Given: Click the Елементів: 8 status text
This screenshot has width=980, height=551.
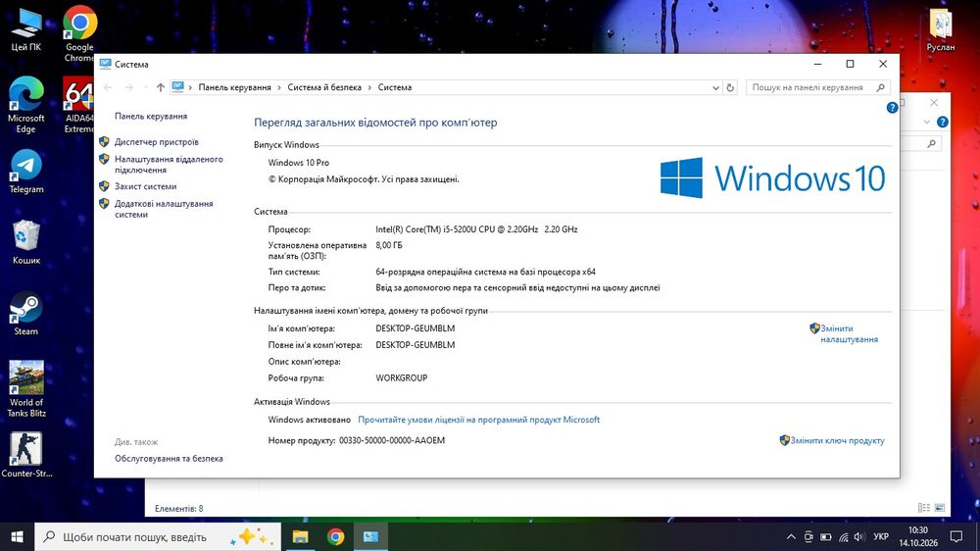Looking at the screenshot, I should [x=178, y=509].
